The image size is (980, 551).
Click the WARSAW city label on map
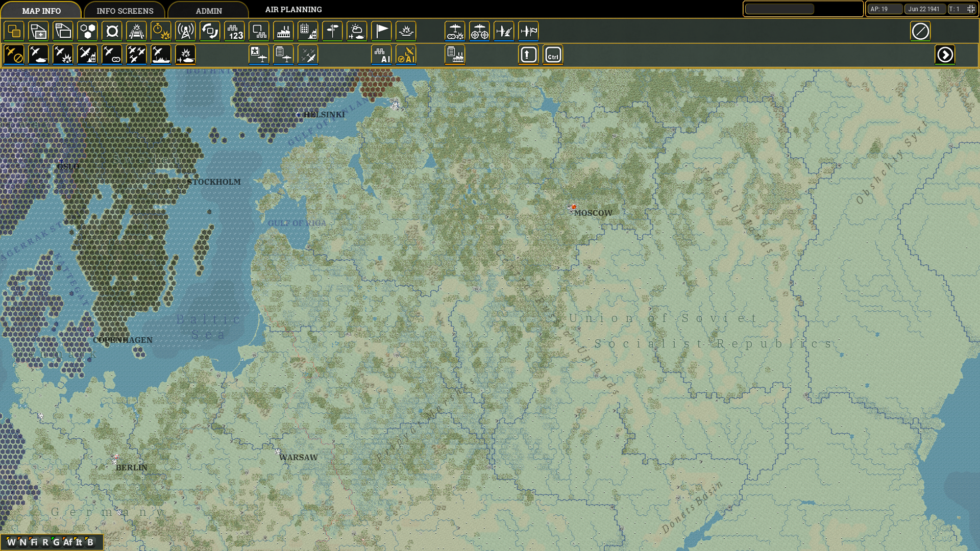[298, 457]
